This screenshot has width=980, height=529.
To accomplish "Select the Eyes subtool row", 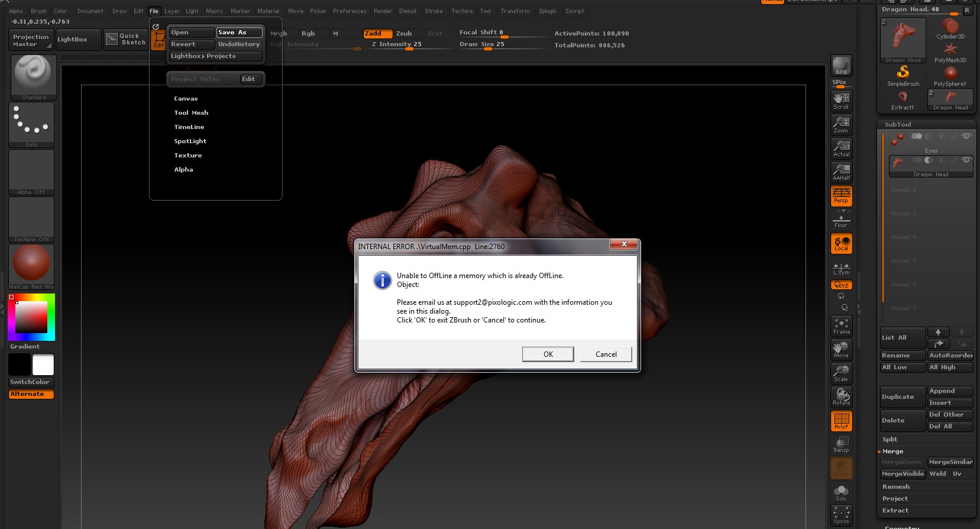I will (931, 142).
